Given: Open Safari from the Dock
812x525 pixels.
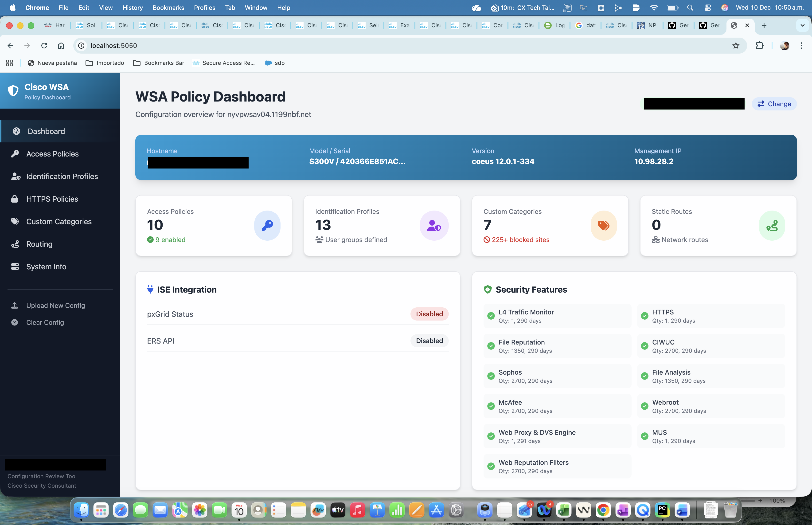Looking at the screenshot, I should point(121,510).
